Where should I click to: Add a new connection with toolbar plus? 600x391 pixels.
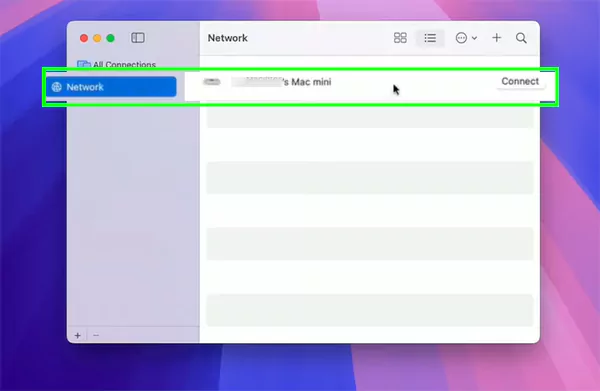tap(497, 37)
